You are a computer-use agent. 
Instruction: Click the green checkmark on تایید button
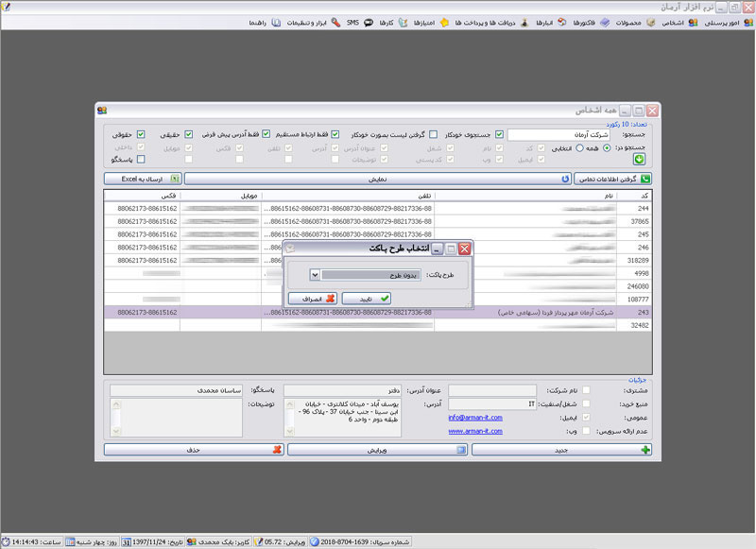click(x=385, y=299)
